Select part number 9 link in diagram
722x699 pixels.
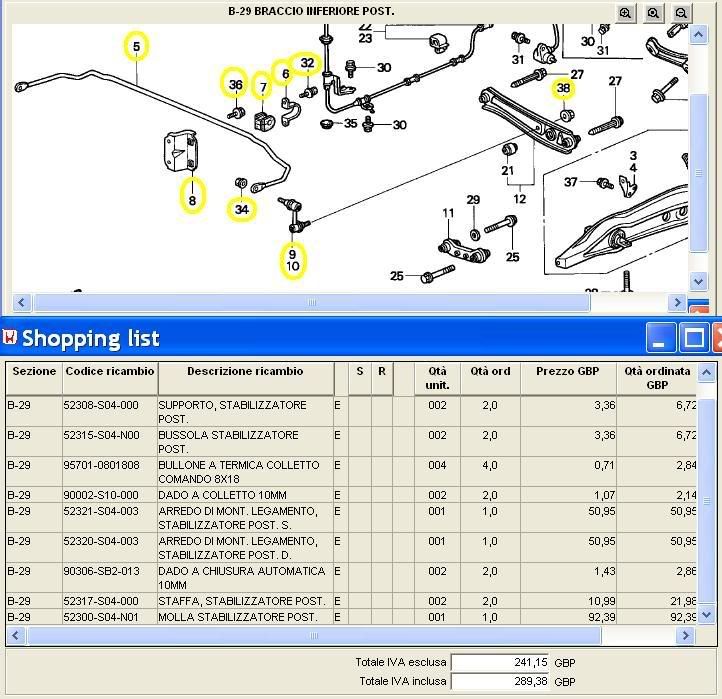[292, 254]
